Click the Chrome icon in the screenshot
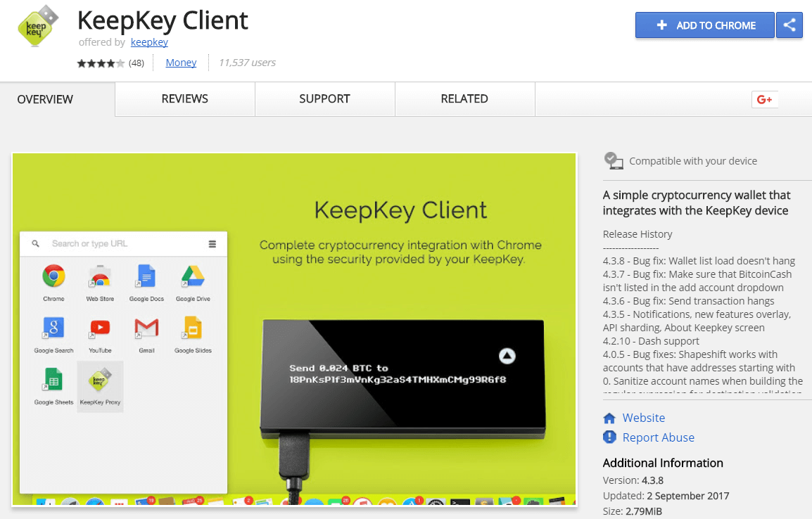This screenshot has width=812, height=519. coord(54,276)
